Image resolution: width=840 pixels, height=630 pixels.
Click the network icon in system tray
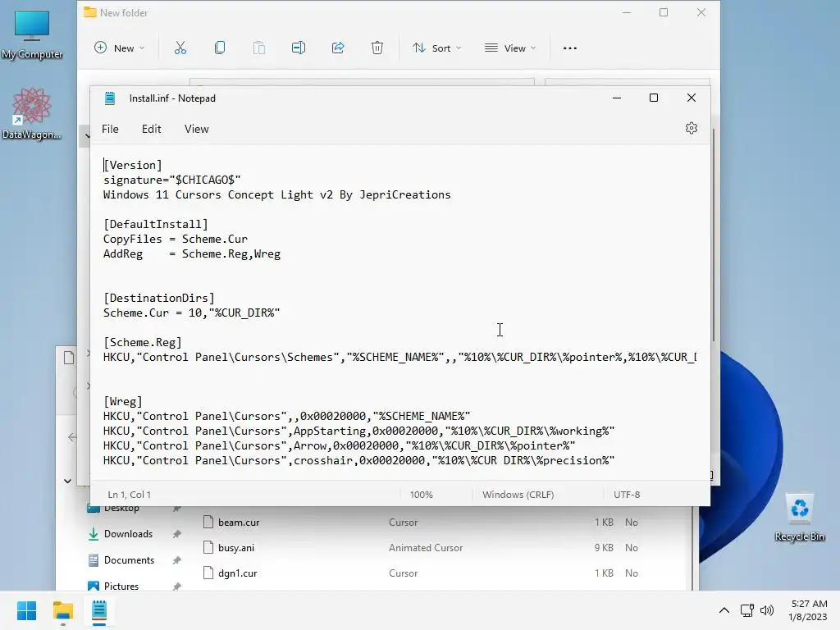[746, 610]
